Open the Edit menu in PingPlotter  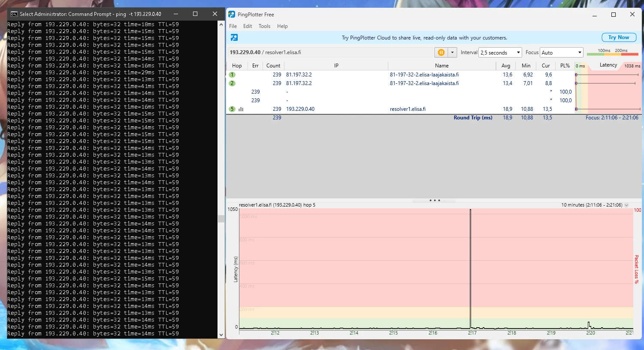248,26
